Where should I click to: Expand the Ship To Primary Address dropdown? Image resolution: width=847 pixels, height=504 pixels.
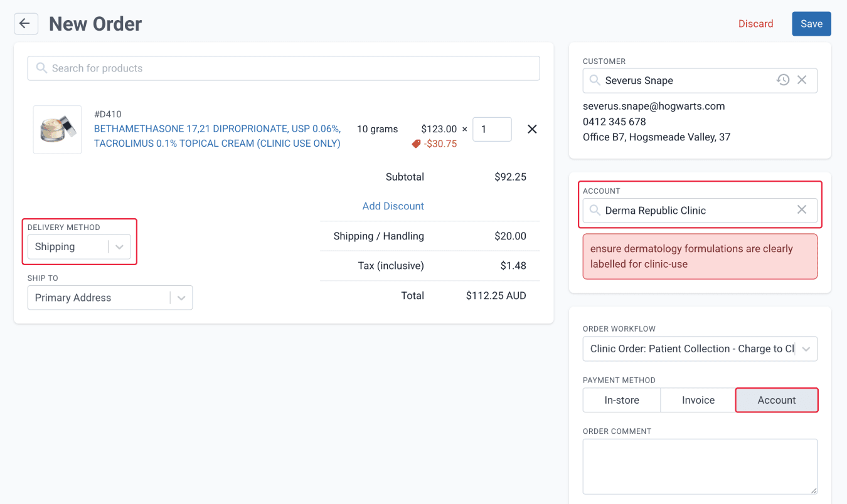point(110,298)
